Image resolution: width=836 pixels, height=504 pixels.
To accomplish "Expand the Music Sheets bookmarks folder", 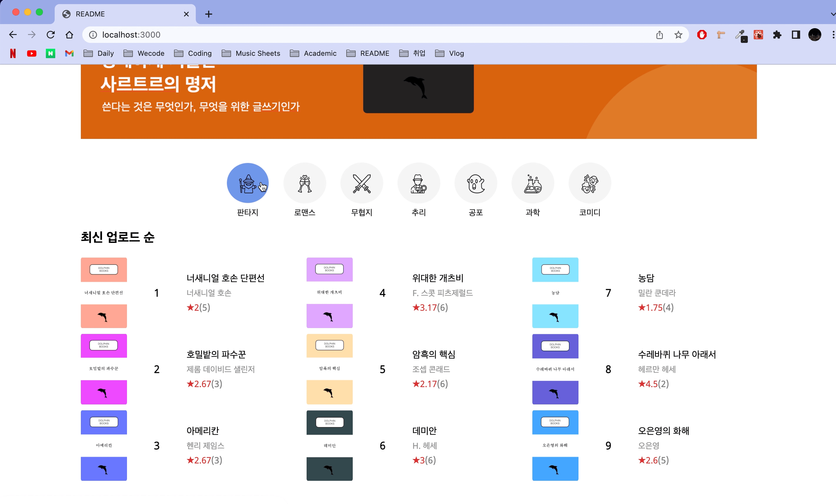I will (251, 53).
